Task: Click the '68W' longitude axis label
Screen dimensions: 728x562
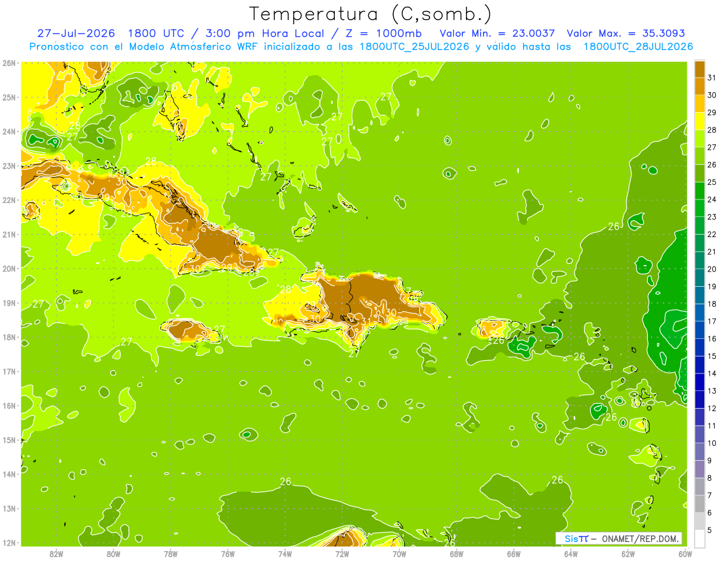Action: click(x=456, y=554)
